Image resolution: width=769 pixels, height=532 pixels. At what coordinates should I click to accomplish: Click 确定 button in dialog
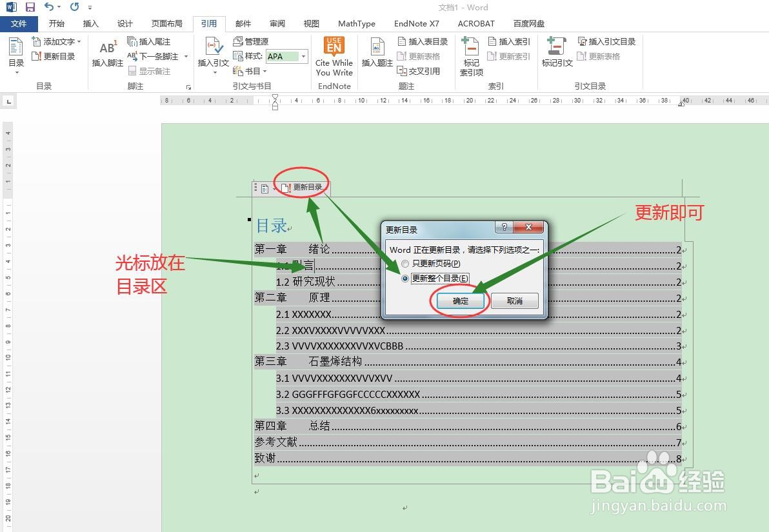coord(461,301)
